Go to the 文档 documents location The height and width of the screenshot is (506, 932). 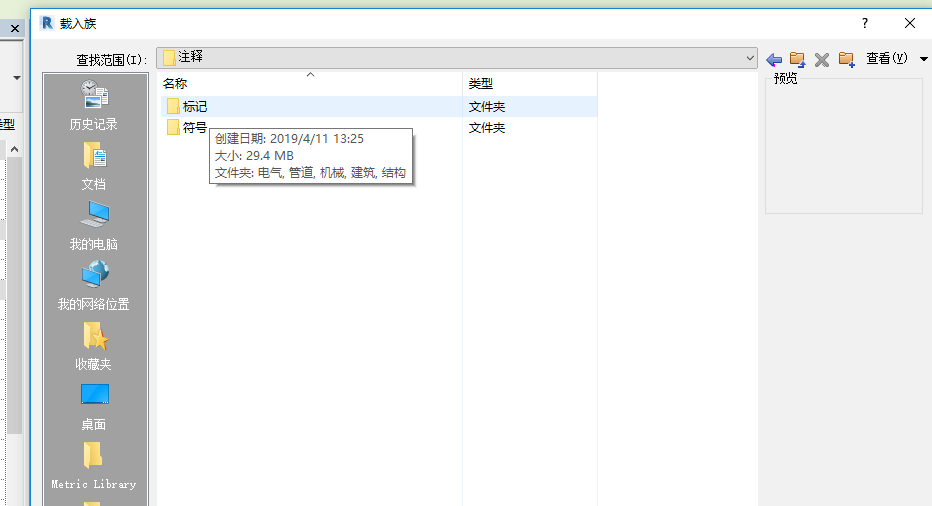[x=94, y=166]
